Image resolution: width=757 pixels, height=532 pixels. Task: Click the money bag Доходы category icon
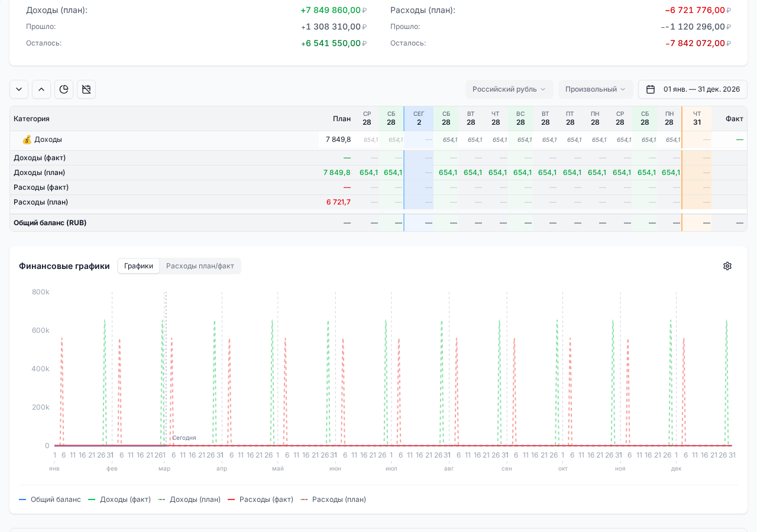point(27,140)
